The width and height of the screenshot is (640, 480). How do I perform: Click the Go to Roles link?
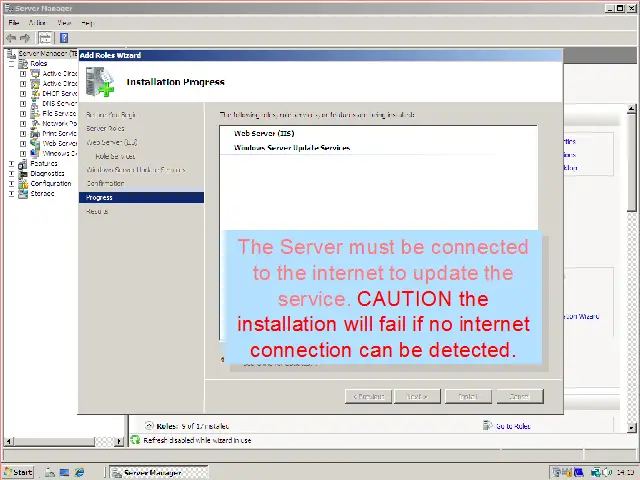[x=513, y=426]
